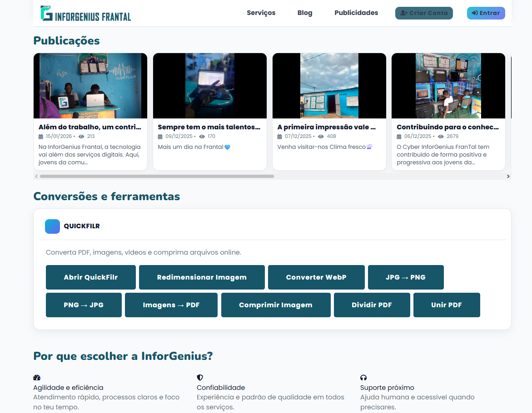This screenshot has height=413, width=532.
Task: Open the Serviços menu
Action: point(261,13)
